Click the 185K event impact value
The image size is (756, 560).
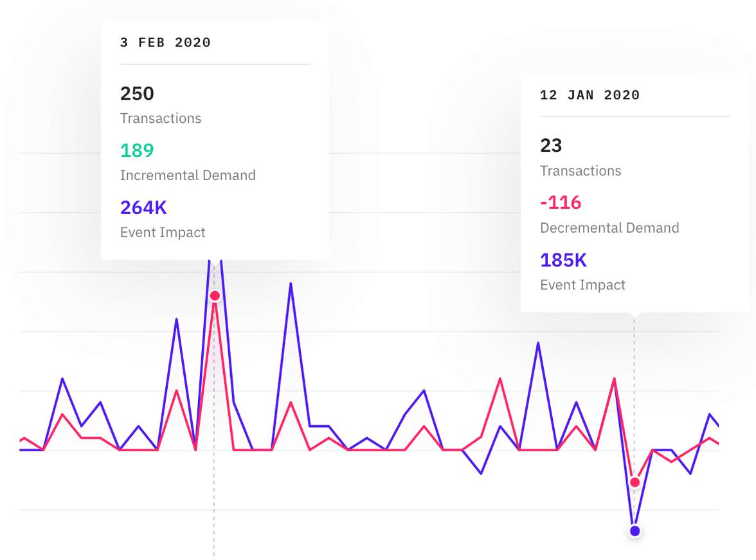(563, 260)
